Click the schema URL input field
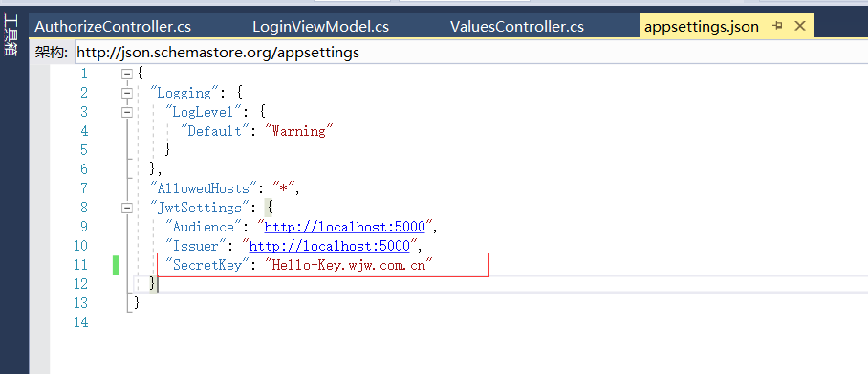The image size is (868, 374). coord(470,53)
